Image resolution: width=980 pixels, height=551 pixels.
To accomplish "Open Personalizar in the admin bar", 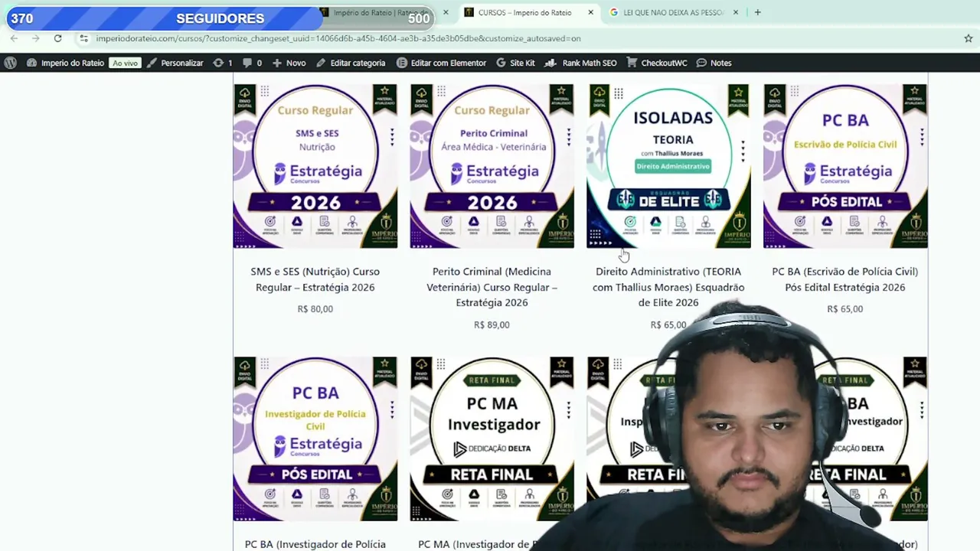I will pyautogui.click(x=175, y=63).
